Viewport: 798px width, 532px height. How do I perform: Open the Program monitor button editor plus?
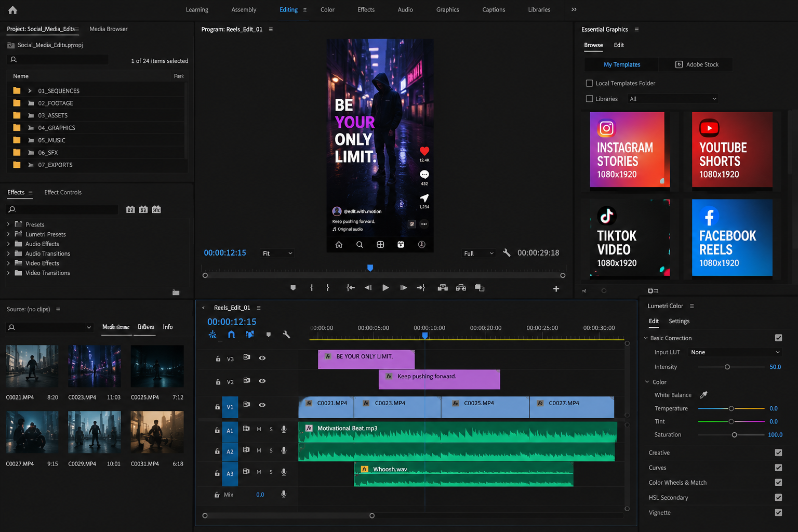556,288
